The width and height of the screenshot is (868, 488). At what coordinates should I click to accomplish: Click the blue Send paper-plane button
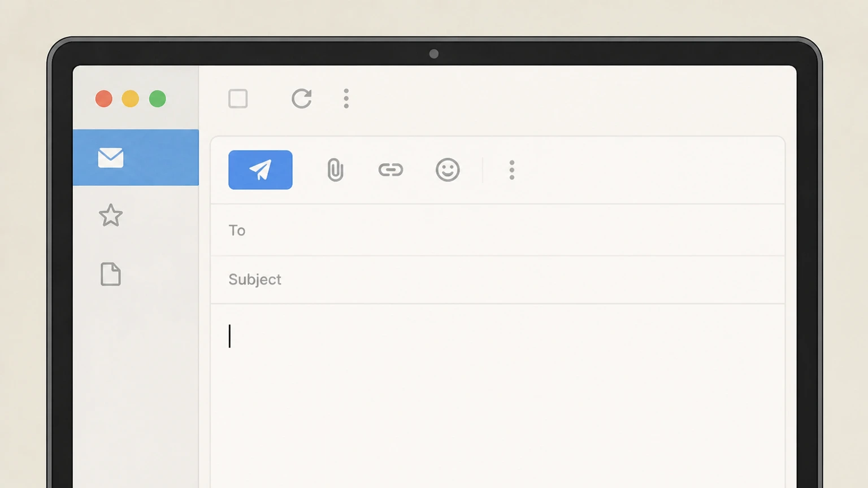[x=261, y=170]
